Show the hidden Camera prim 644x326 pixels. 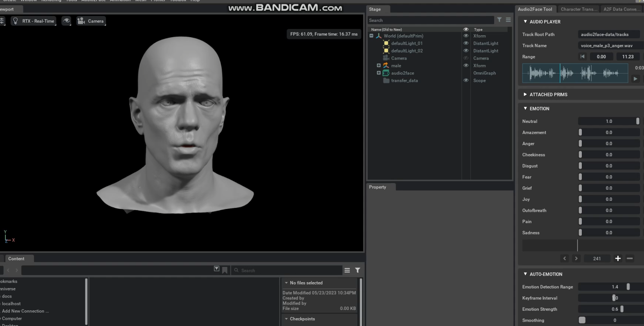click(466, 58)
